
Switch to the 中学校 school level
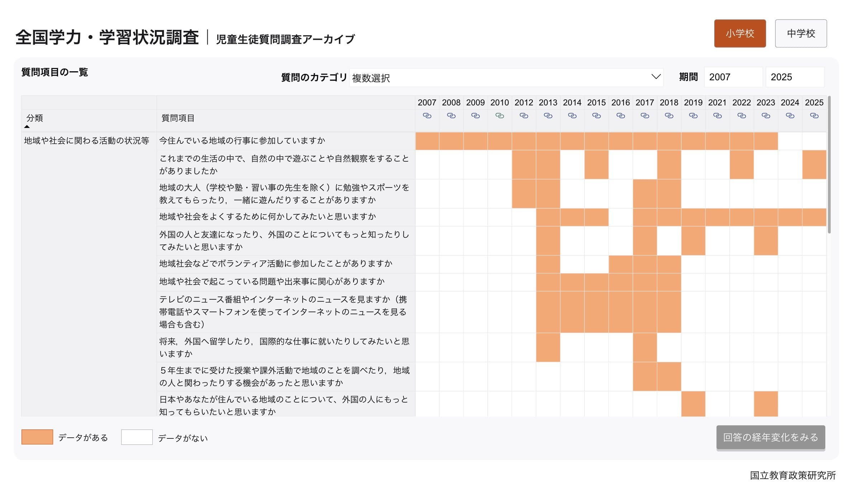801,33
